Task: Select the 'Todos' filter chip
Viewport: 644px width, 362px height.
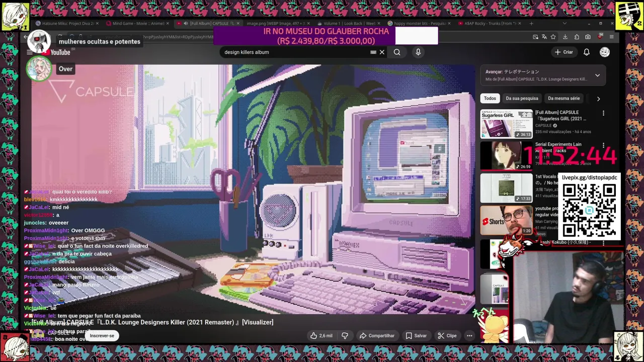Action: (x=490, y=99)
